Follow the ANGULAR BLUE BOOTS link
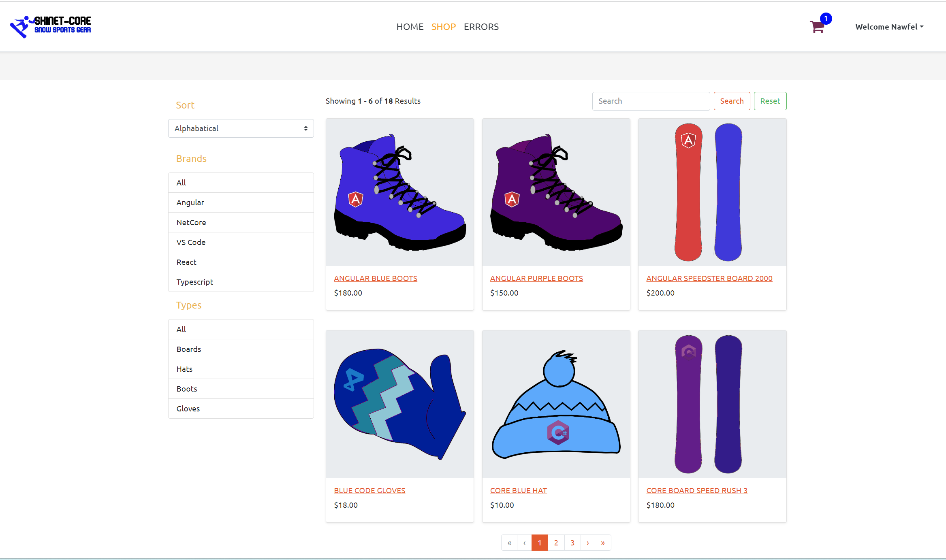This screenshot has height=560, width=946. pyautogui.click(x=376, y=278)
